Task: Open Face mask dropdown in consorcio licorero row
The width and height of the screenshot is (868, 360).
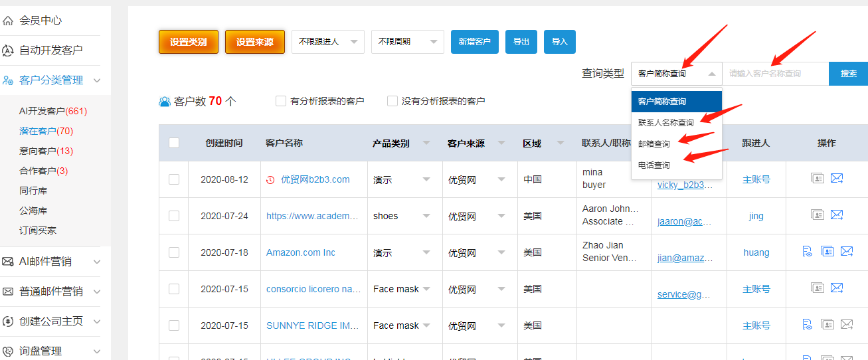Action: coord(402,289)
